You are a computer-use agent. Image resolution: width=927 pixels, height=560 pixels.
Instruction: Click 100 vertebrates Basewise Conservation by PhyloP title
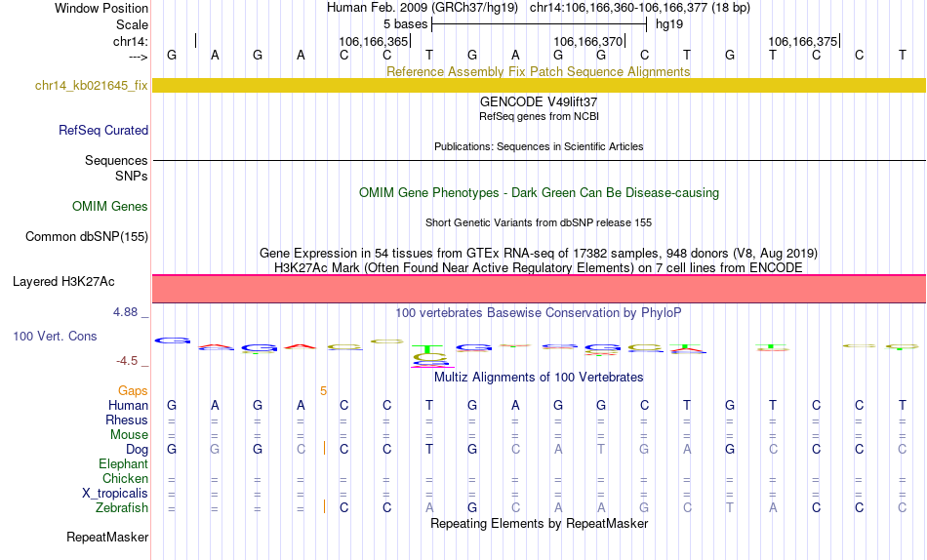[x=539, y=313]
